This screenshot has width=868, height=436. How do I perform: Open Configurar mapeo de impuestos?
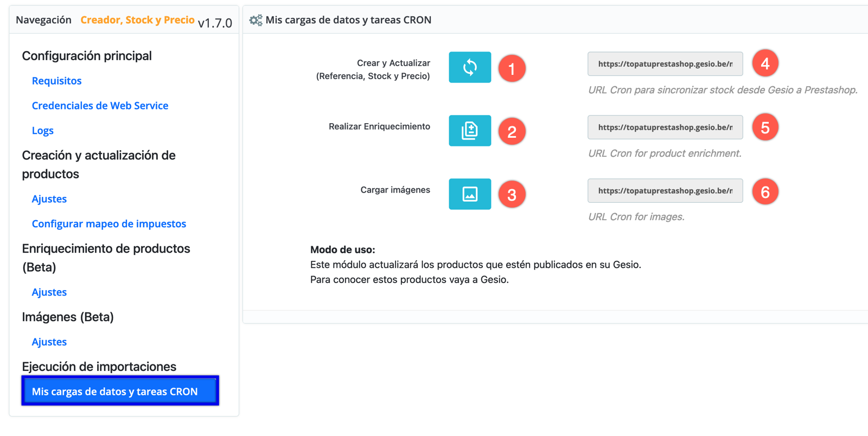coord(108,224)
